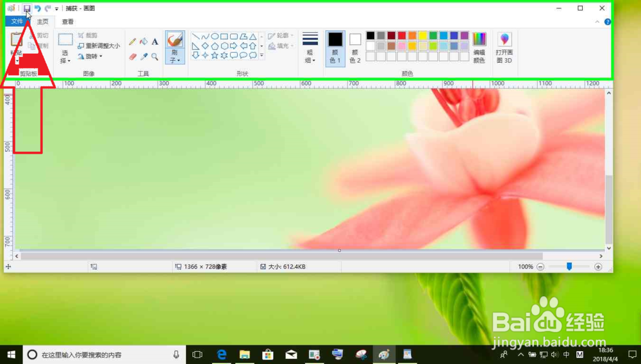Pick the green color swatch
This screenshot has width=641, height=364.
click(433, 35)
